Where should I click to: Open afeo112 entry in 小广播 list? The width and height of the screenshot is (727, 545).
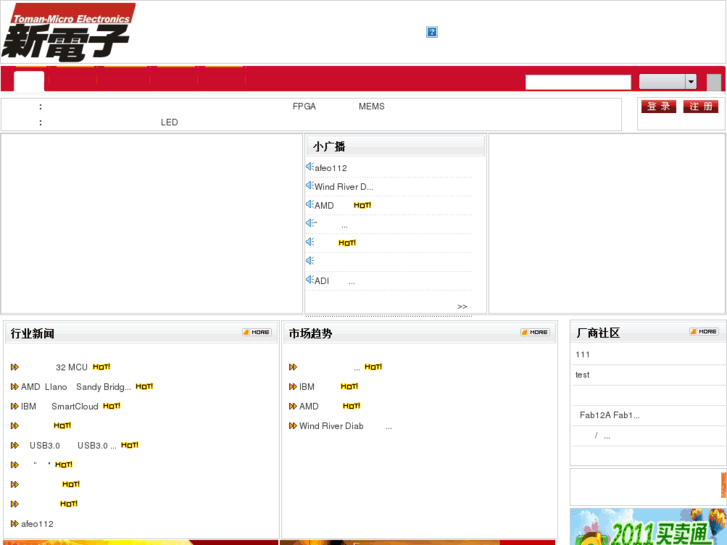[331, 168]
